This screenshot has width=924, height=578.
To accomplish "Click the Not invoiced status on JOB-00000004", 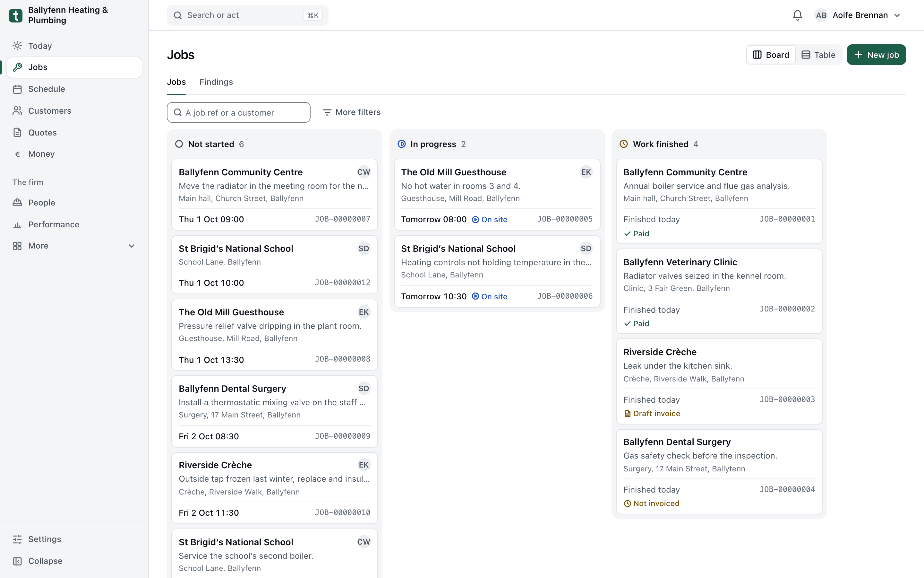I will coord(651,504).
